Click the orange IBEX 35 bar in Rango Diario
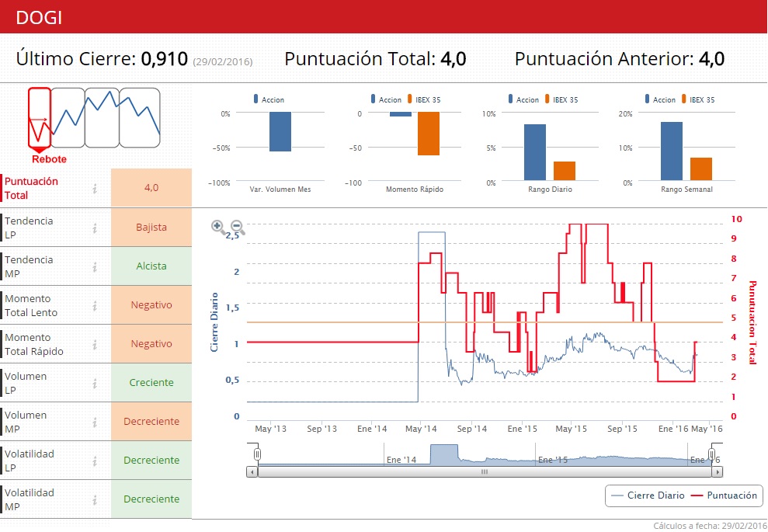 (x=565, y=171)
